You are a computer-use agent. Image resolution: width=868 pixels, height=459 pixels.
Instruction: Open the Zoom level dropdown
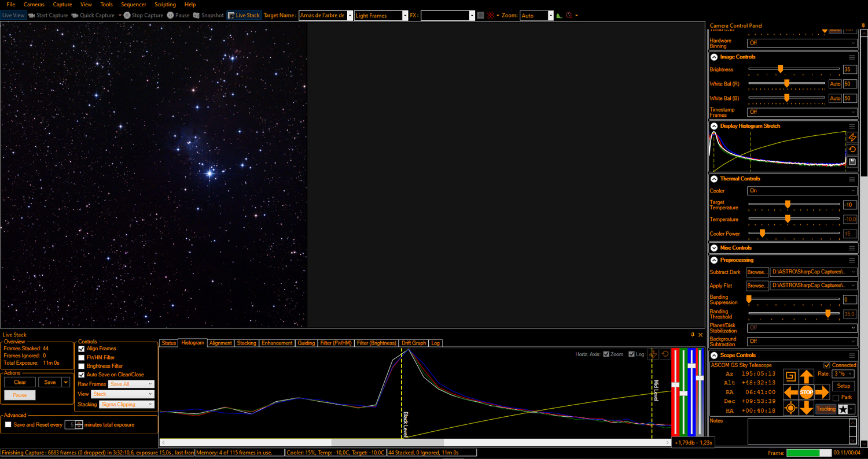click(550, 16)
